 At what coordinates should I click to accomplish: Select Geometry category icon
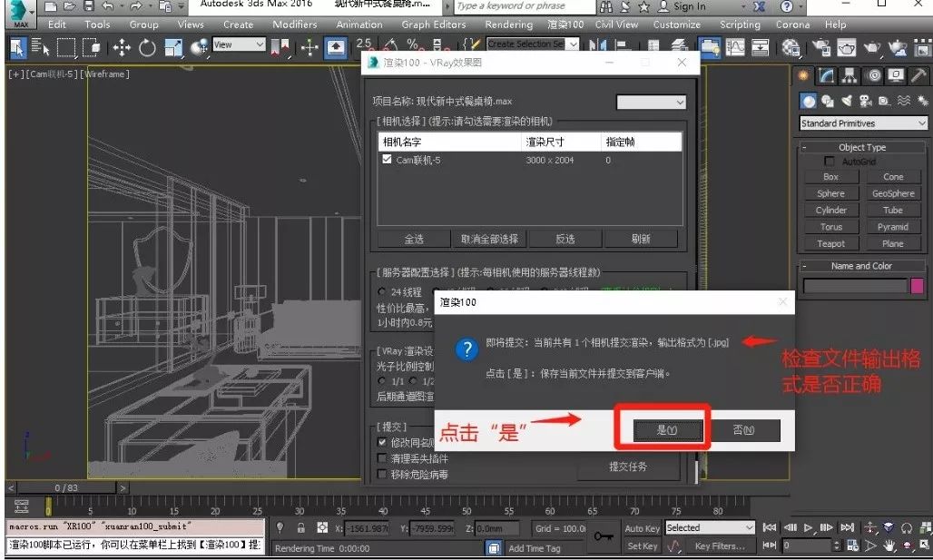point(808,101)
